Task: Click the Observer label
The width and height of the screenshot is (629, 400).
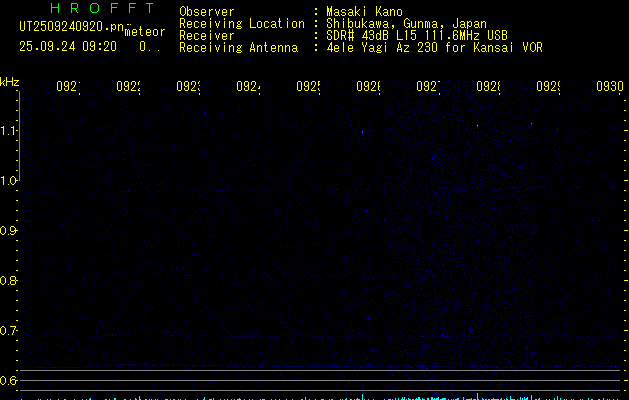Action: tap(207, 11)
